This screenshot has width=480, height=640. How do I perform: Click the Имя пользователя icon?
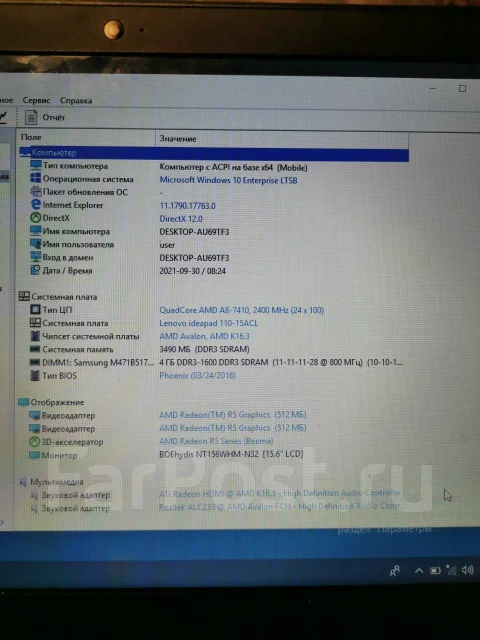point(36,244)
